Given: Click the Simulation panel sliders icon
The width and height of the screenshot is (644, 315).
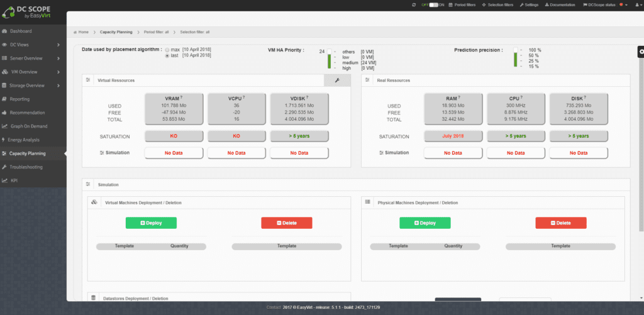Looking at the screenshot, I should point(88,184).
